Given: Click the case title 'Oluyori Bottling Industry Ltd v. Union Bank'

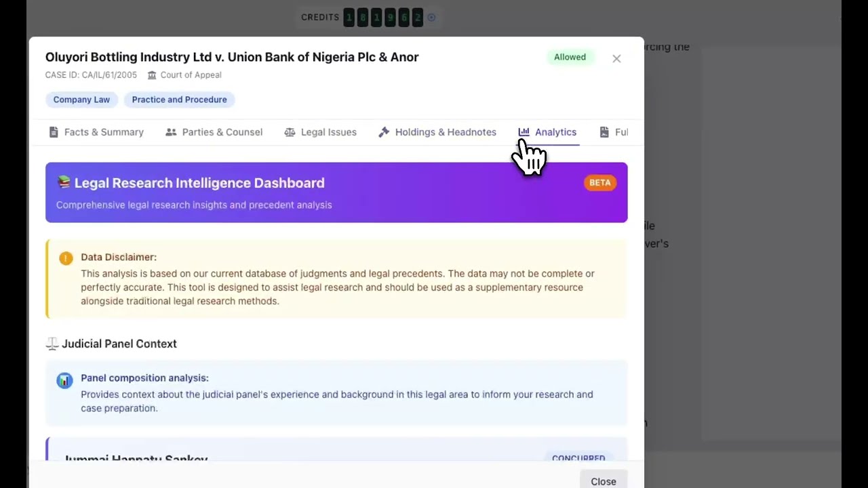Looking at the screenshot, I should 232,57.
